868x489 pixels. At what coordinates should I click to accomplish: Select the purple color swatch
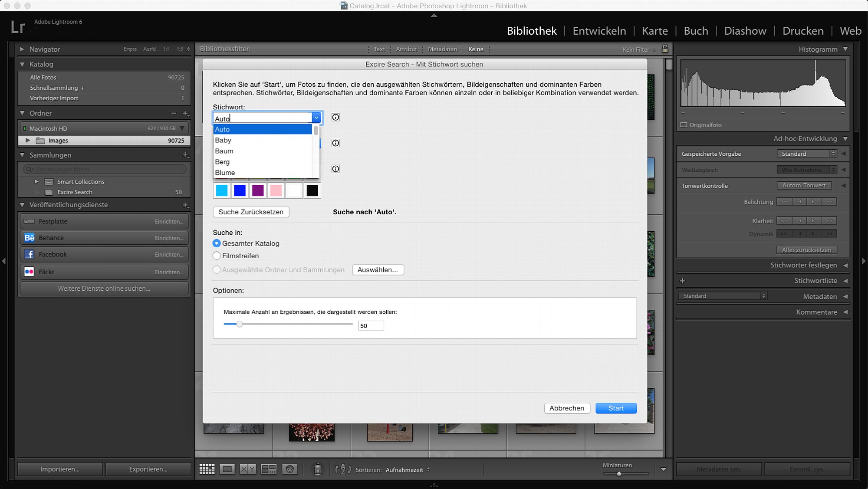tap(258, 190)
